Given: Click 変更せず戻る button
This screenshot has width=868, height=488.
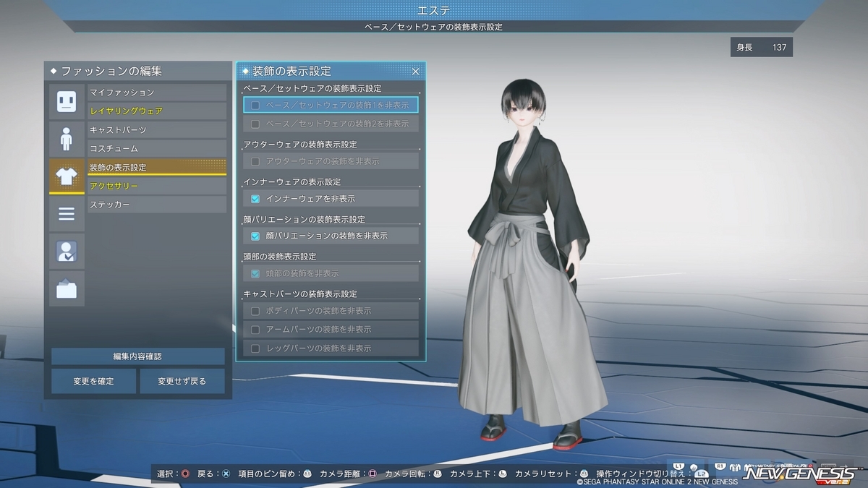Looking at the screenshot, I should 182,381.
